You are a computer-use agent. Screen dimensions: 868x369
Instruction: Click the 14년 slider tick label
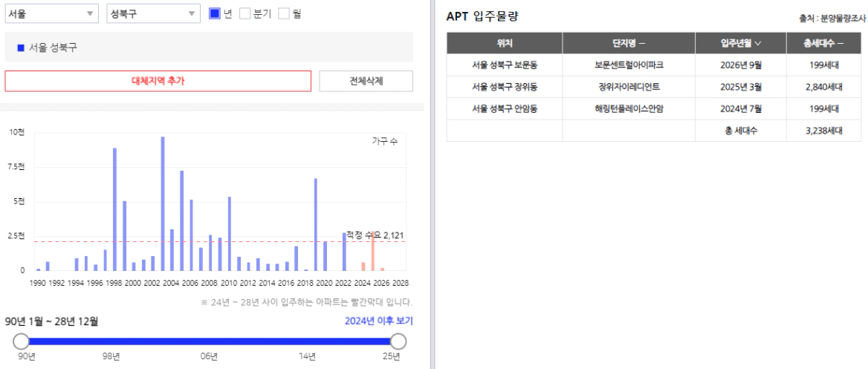tap(307, 356)
